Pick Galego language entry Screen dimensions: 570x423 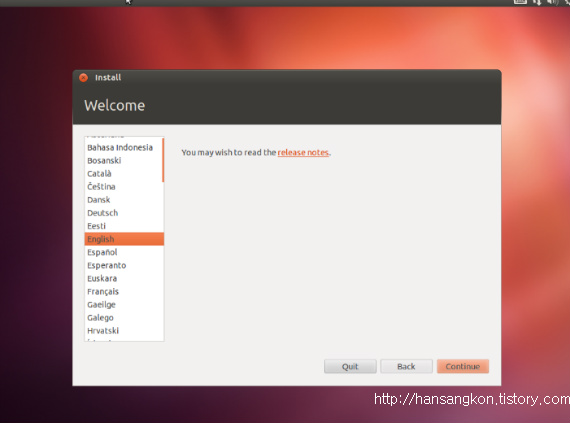(124, 318)
